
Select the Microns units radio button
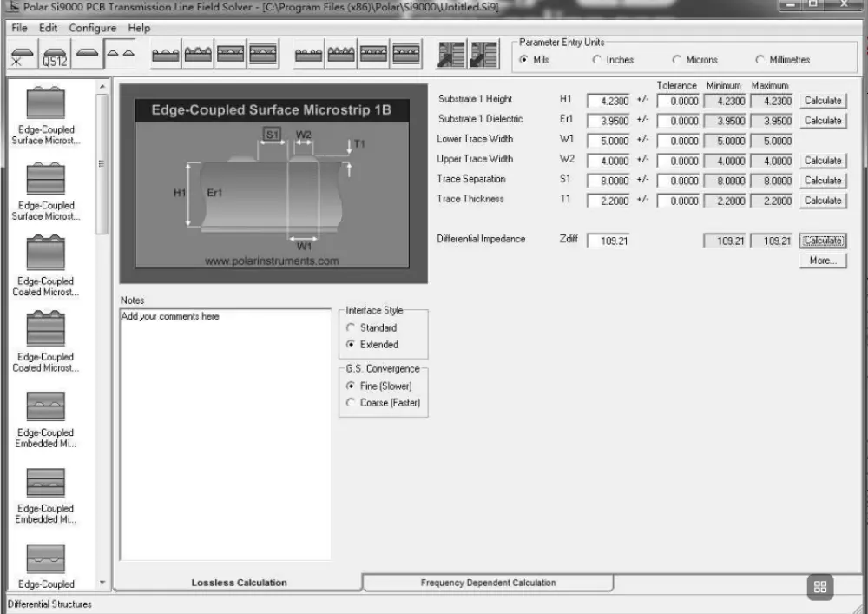coord(677,60)
